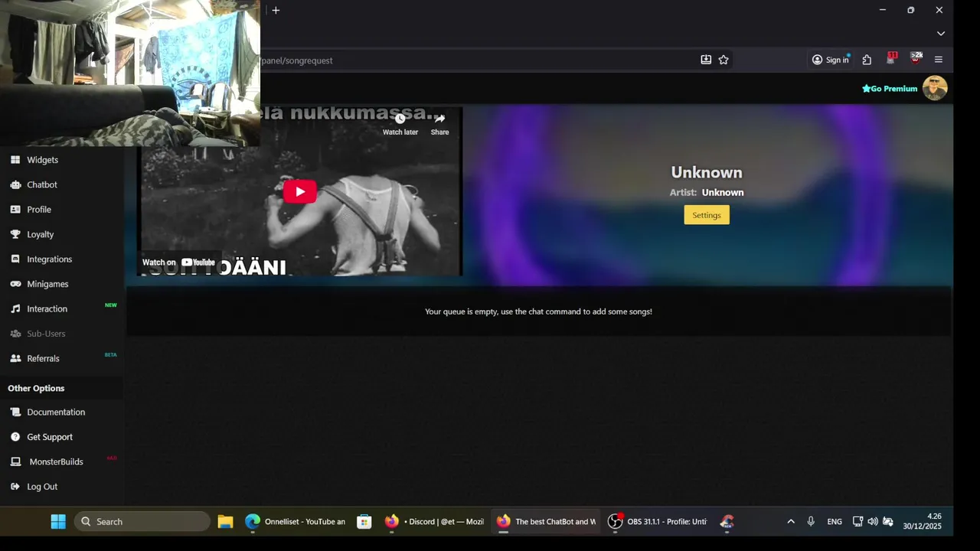
Task: Click the Interaction music note icon
Action: pyautogui.click(x=15, y=309)
